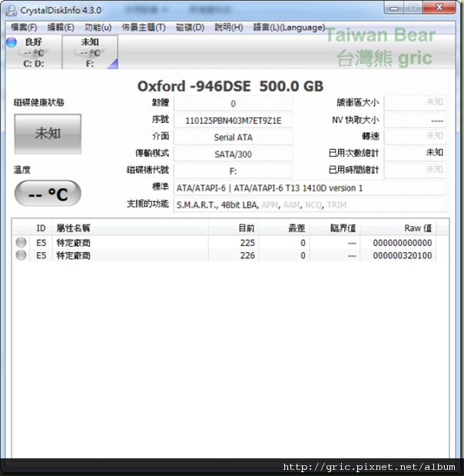Click the 已用時間總計 value field
Image resolution: width=464 pixels, height=476 pixels.
pos(415,171)
